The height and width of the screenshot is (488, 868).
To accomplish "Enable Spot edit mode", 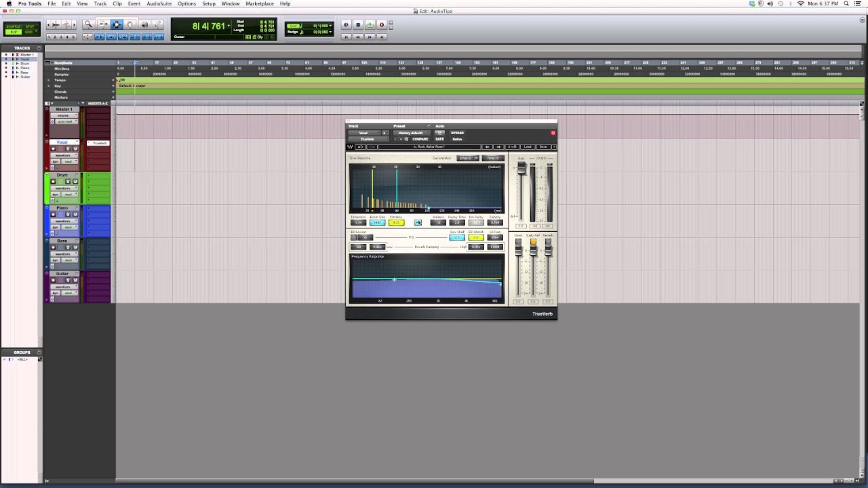I will point(30,26).
